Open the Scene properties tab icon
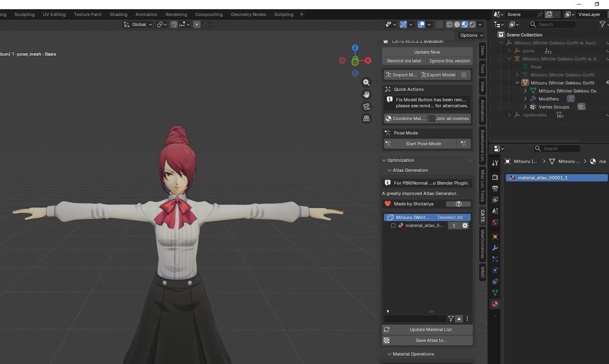 (x=495, y=211)
